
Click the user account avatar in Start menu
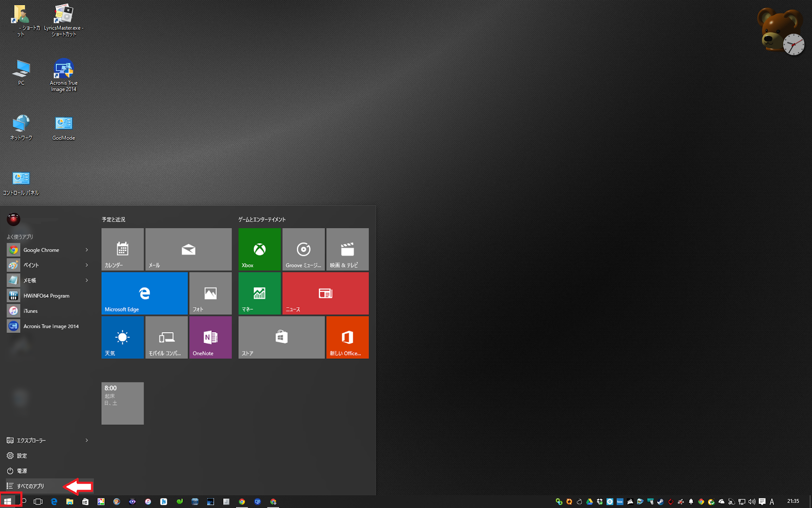13,219
